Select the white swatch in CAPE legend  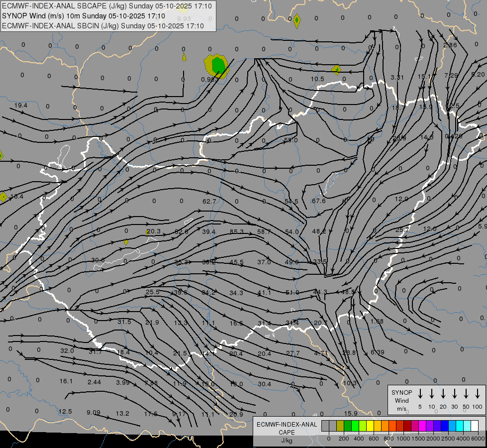474,426
